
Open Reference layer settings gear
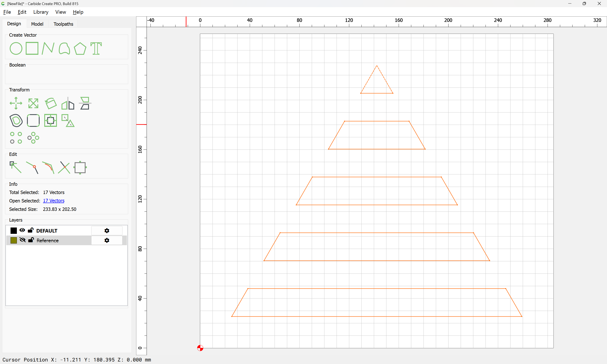(x=107, y=240)
